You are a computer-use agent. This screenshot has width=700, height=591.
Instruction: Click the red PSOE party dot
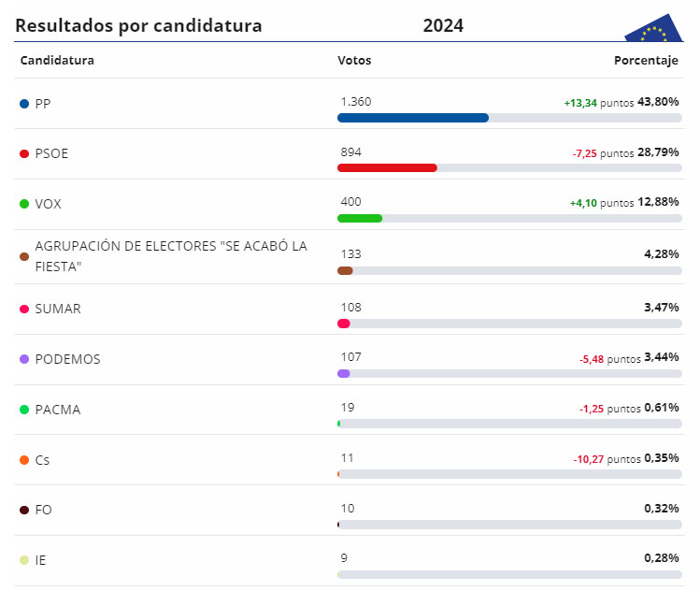24,154
